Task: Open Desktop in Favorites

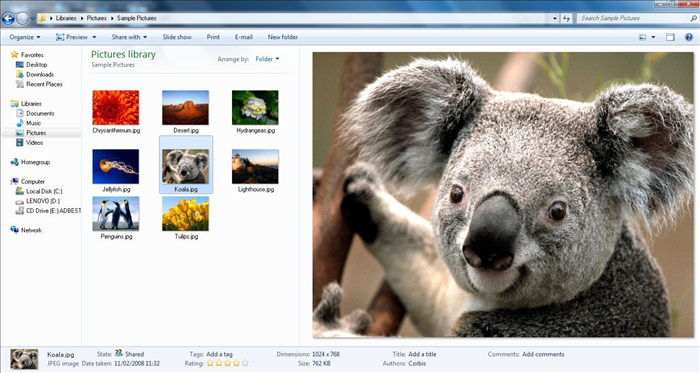Action: tap(31, 65)
